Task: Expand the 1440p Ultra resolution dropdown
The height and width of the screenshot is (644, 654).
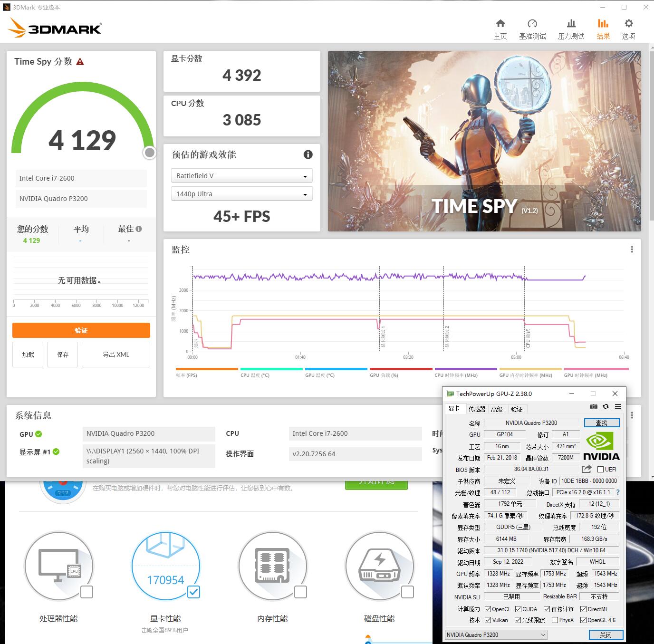Action: pos(241,194)
